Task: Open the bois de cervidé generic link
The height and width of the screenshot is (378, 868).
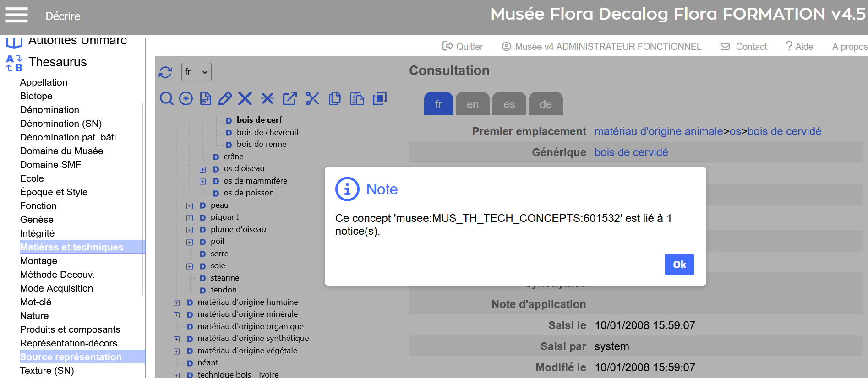Action: (631, 152)
